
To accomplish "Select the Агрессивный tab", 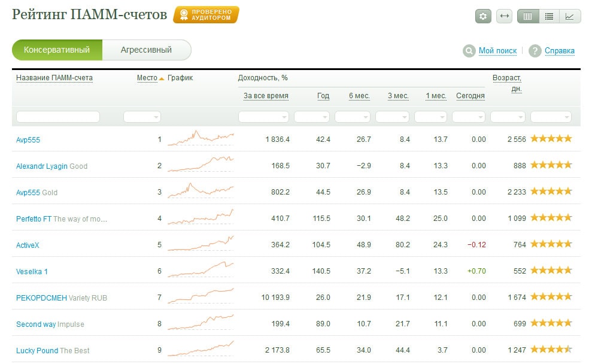I will coord(146,50).
